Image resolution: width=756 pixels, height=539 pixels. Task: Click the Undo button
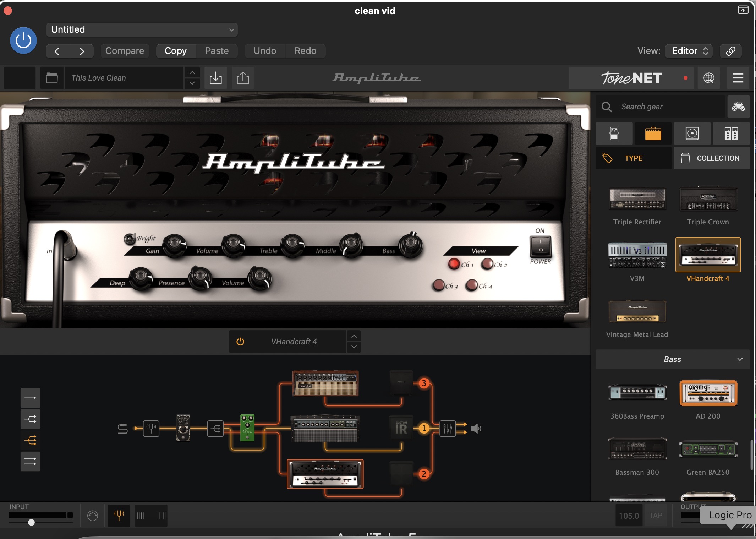265,51
